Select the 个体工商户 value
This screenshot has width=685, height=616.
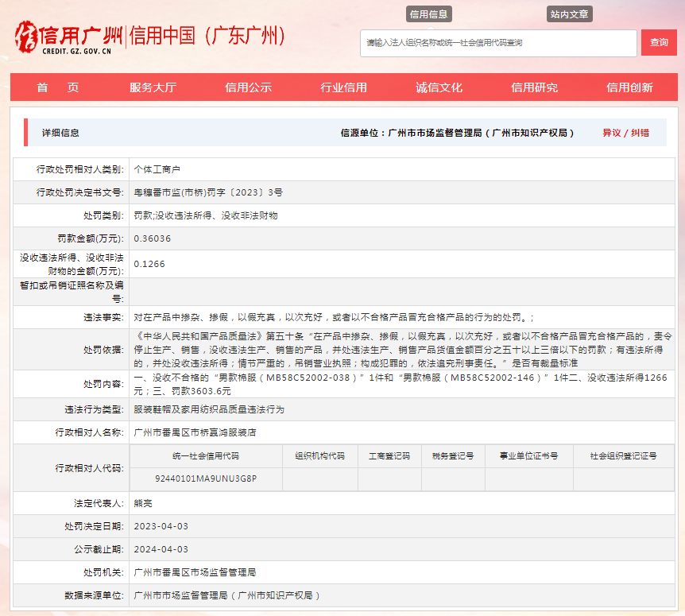tap(157, 169)
